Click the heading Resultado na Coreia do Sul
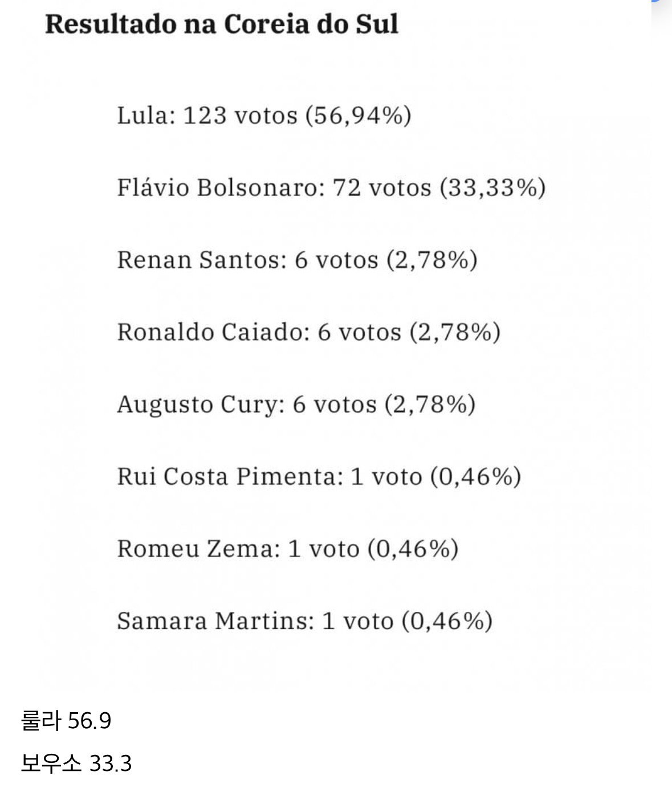 point(221,24)
